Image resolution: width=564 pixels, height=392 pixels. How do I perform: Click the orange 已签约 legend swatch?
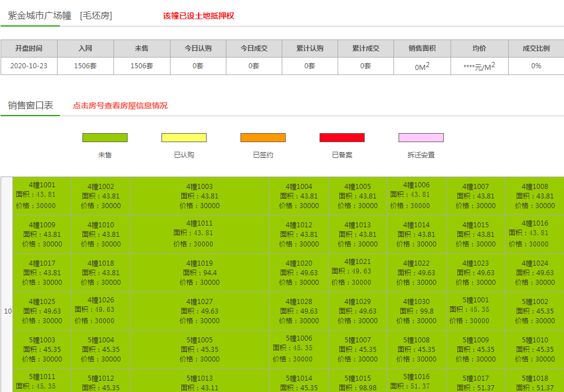263,138
